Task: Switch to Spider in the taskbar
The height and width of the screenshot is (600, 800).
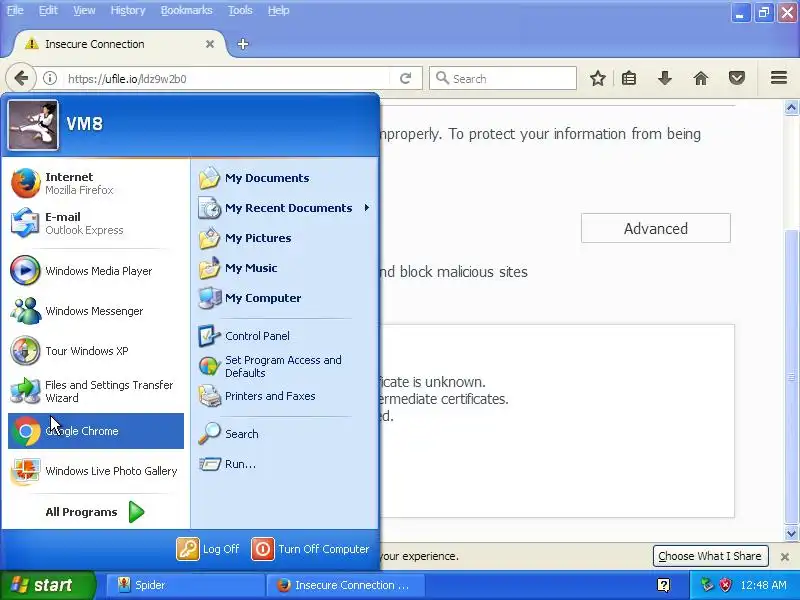Action: pos(185,585)
